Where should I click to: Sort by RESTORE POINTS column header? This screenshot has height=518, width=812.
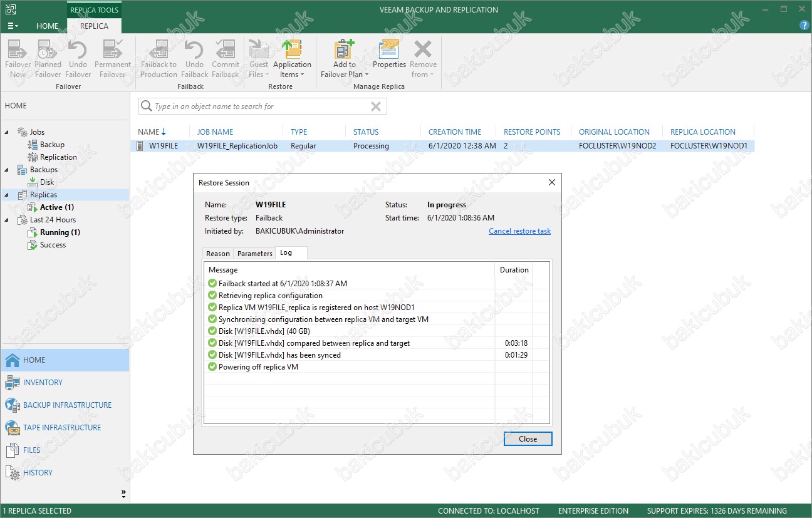click(532, 132)
